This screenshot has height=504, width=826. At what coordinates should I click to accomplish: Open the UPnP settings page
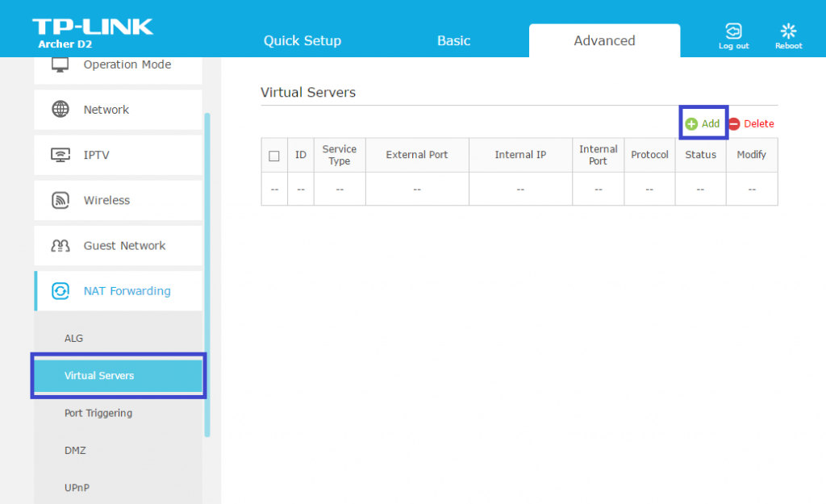pos(77,488)
